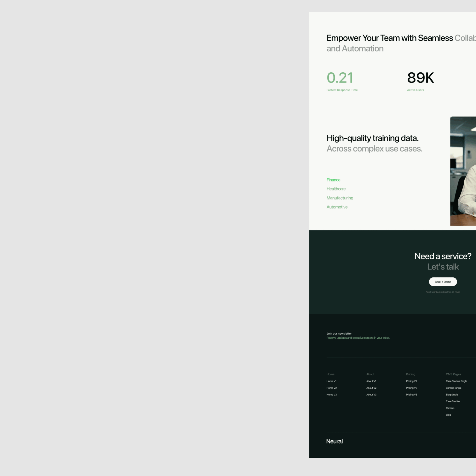Go to the Pricing V2 link
Image resolution: width=476 pixels, height=476 pixels.
tap(412, 388)
